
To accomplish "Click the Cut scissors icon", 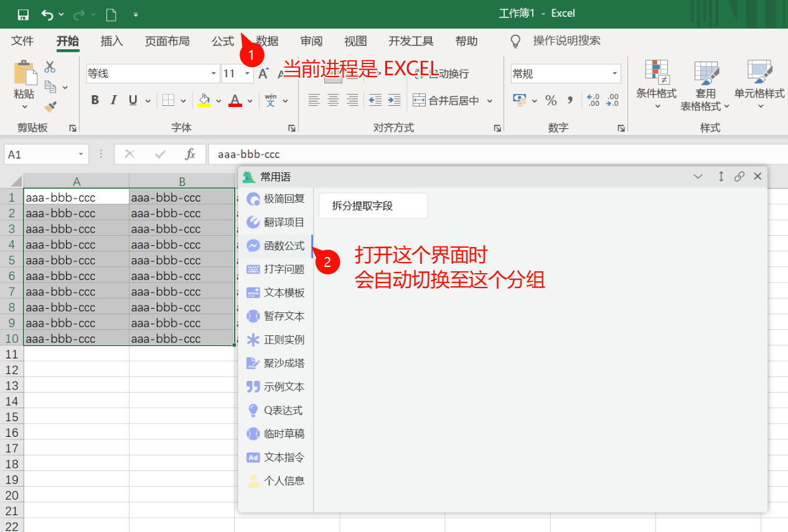I will click(x=50, y=67).
